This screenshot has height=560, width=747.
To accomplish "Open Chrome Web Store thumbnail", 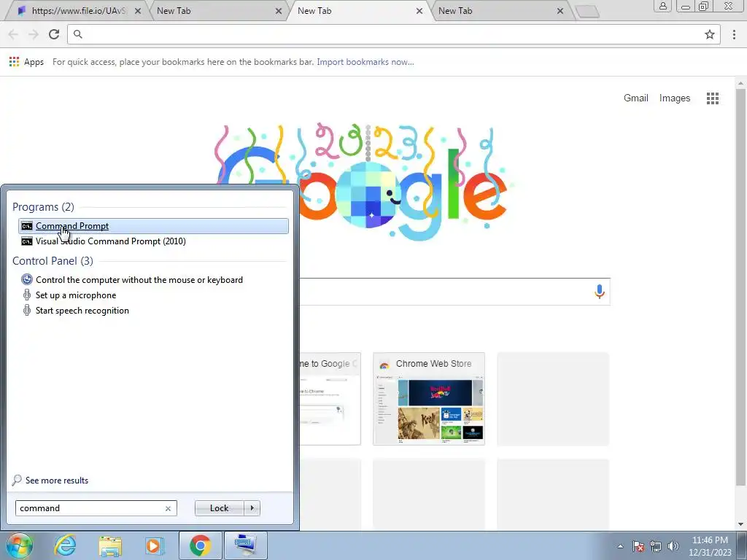I will pyautogui.click(x=429, y=399).
